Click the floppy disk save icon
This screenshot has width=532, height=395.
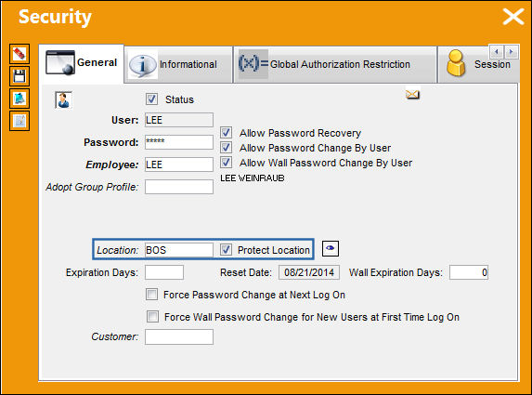[x=19, y=75]
